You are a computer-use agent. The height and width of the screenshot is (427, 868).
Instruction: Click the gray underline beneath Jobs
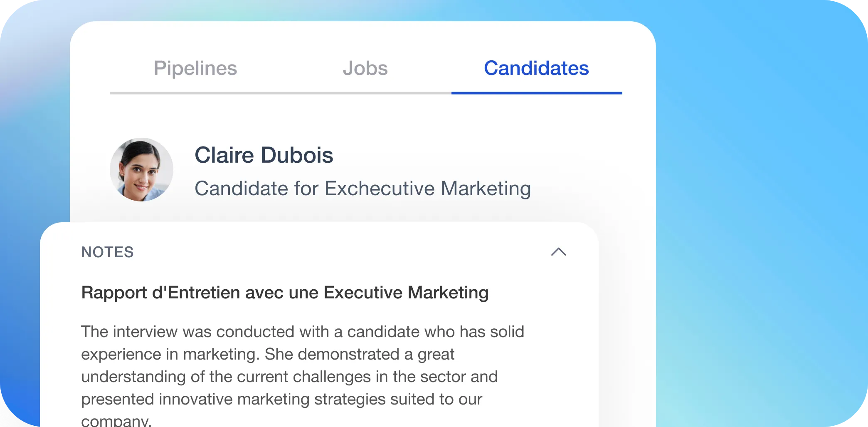366,93
